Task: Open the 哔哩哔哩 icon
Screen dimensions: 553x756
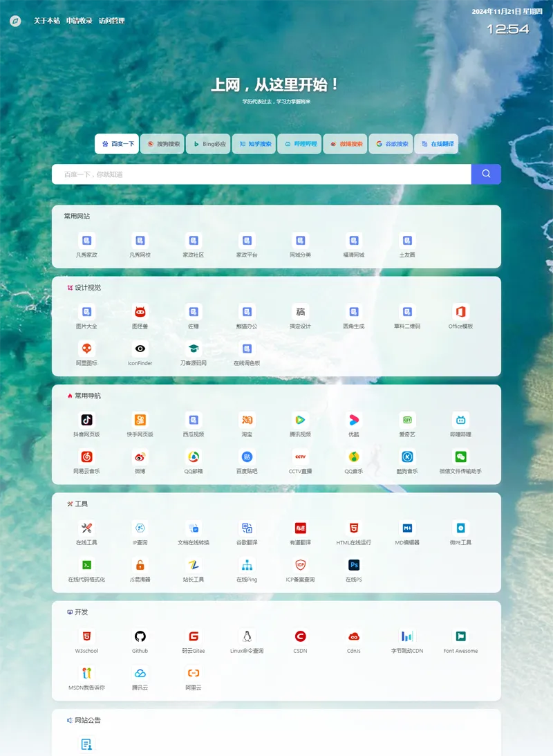Action: coord(460,421)
